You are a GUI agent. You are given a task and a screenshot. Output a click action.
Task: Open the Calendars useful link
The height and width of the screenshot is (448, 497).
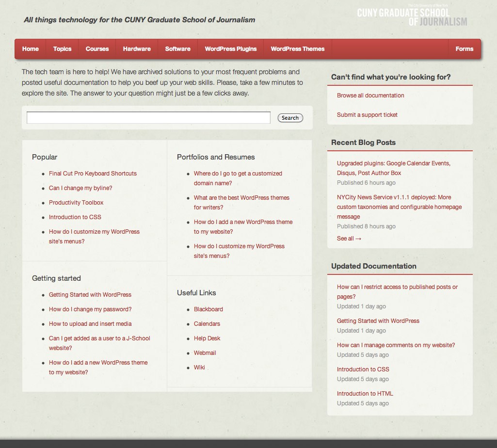207,324
